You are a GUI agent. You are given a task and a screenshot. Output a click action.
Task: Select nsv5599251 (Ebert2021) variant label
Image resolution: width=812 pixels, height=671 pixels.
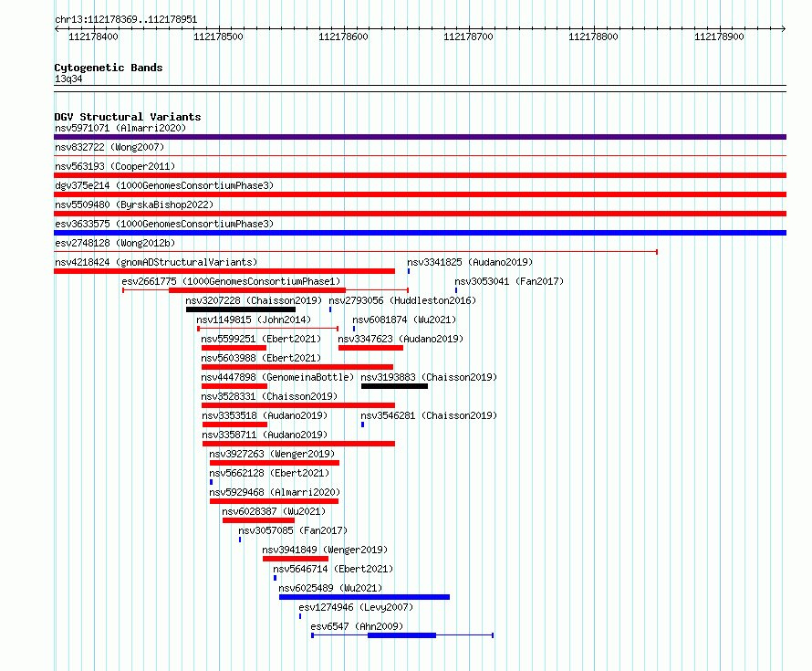(x=261, y=339)
